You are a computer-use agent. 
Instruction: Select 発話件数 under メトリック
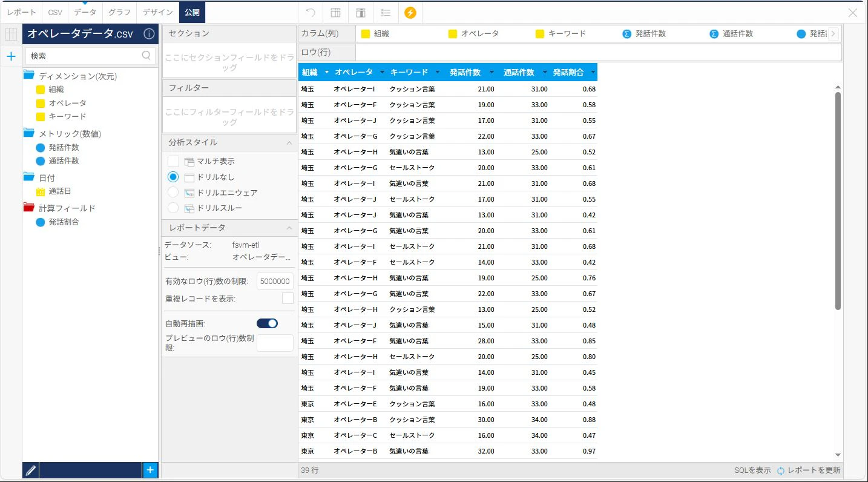64,147
